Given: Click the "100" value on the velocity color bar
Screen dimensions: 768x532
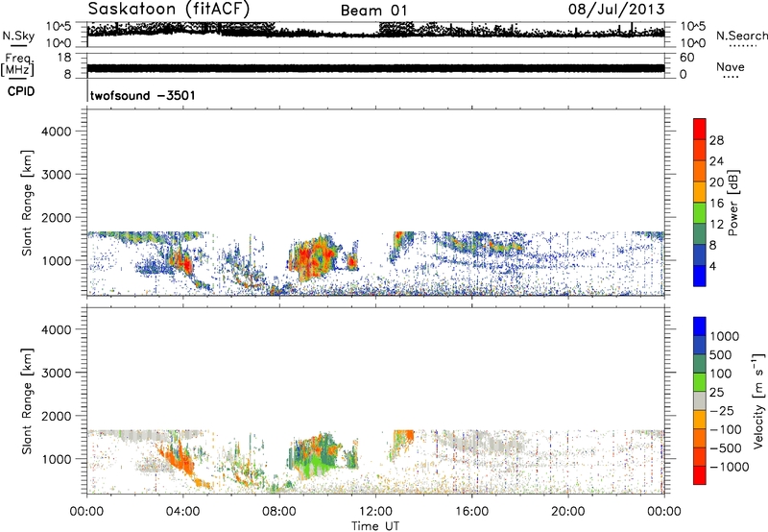Looking at the screenshot, I should click(x=720, y=374).
